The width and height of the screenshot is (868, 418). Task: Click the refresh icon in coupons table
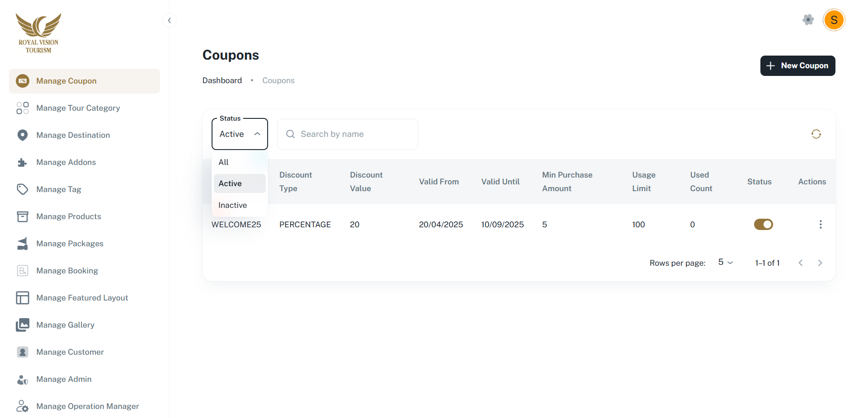pos(816,134)
